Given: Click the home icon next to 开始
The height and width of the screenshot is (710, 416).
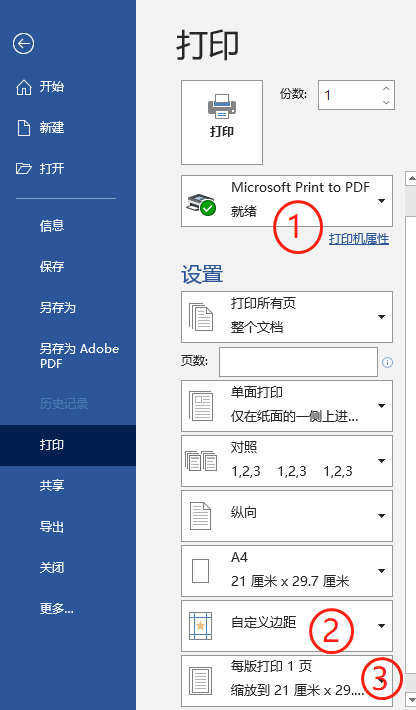Looking at the screenshot, I should click(x=24, y=87).
